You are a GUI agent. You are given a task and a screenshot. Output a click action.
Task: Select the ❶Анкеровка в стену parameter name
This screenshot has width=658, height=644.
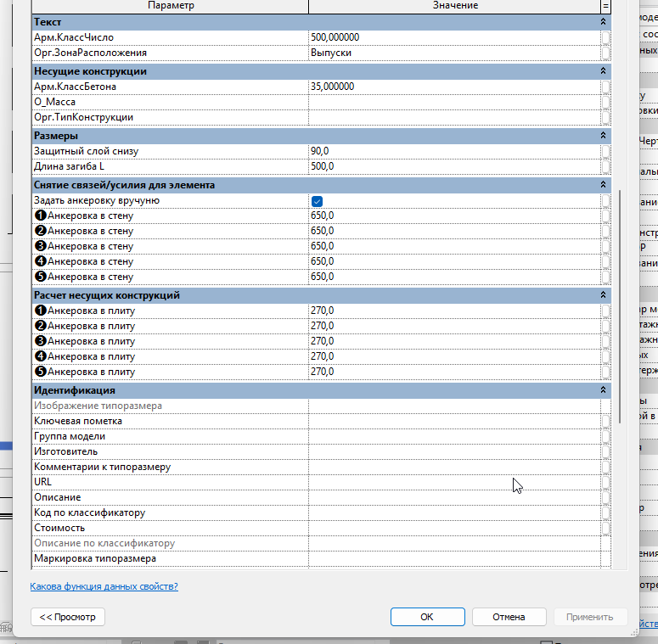[84, 216]
